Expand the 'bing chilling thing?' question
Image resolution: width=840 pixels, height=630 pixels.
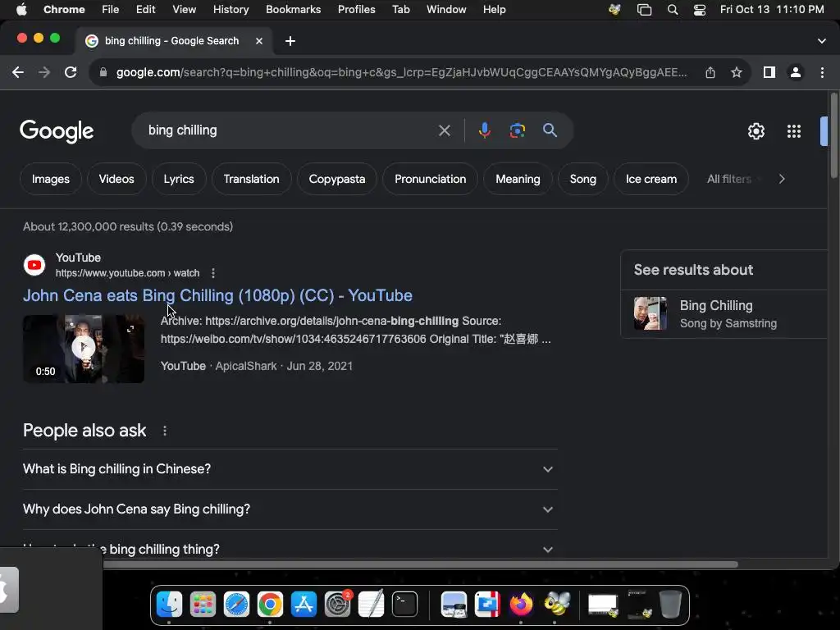(290, 549)
